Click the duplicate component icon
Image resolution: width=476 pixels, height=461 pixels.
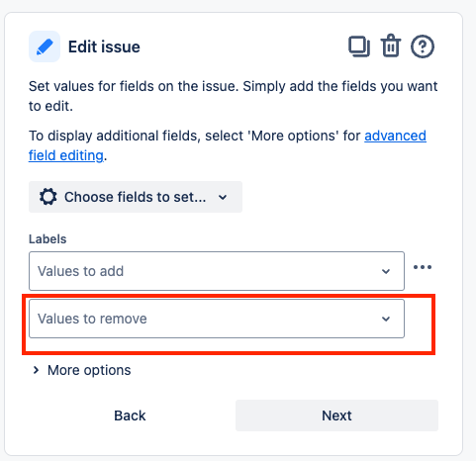(x=359, y=46)
